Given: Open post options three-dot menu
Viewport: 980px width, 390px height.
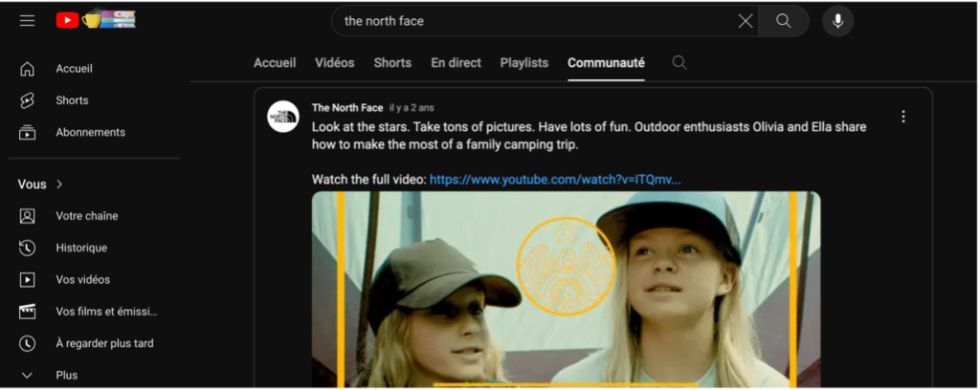Looking at the screenshot, I should [902, 117].
